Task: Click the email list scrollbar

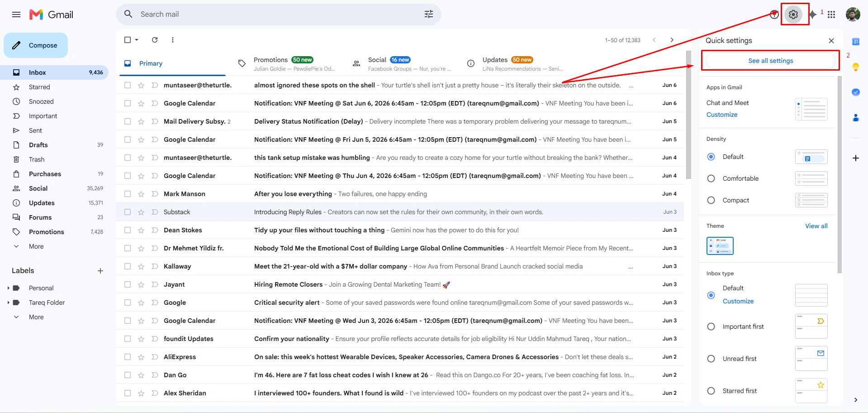Action: tap(688, 115)
